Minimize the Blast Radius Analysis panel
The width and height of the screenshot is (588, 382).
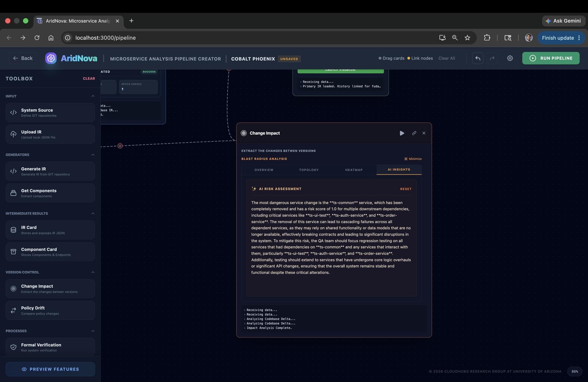pos(413,159)
